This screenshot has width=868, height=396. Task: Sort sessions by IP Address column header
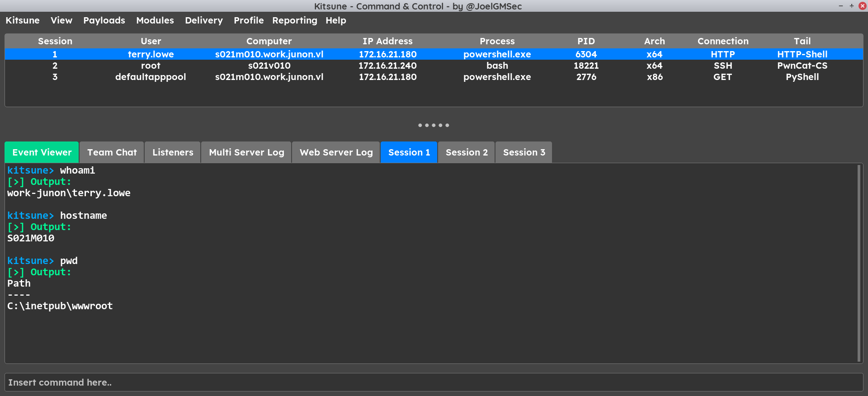387,41
